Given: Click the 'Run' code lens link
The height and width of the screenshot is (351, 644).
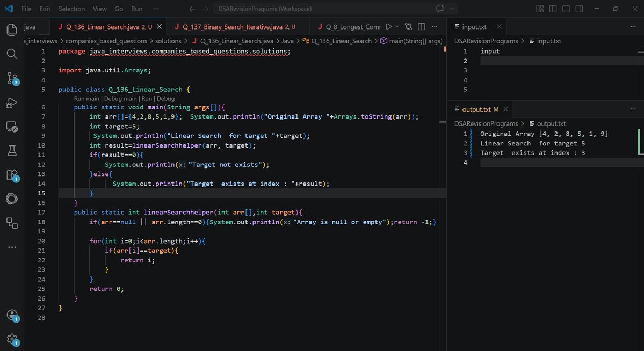Looking at the screenshot, I should coord(147,99).
